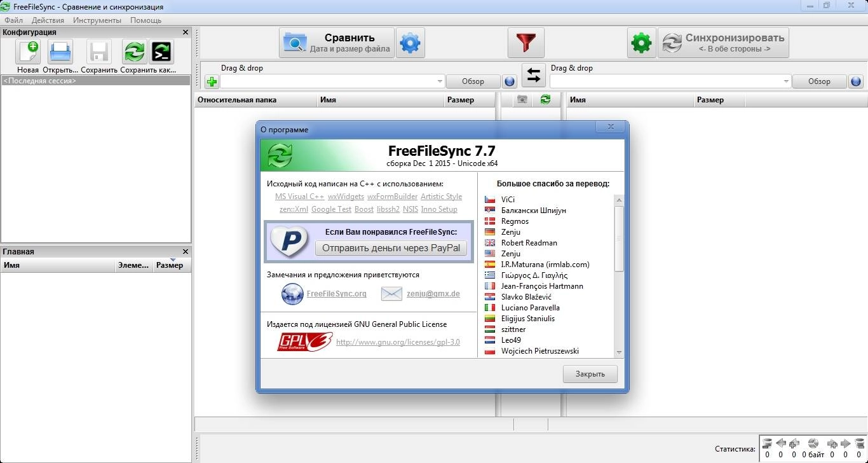Open the Инструменты menu
This screenshot has height=463, width=868.
click(x=97, y=20)
